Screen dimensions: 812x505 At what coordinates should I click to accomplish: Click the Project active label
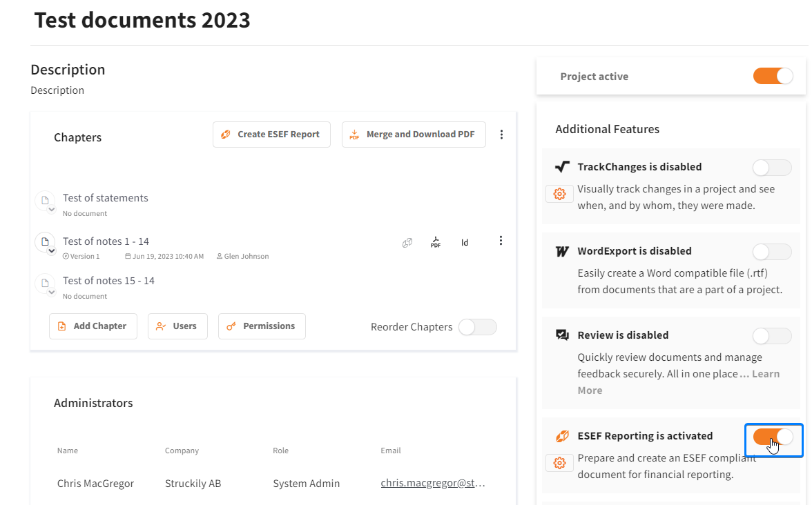click(594, 77)
